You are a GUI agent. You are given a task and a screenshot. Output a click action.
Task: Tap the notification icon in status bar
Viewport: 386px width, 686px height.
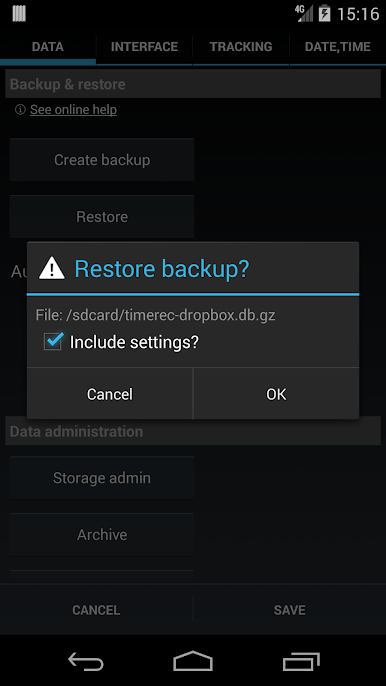coord(19,14)
